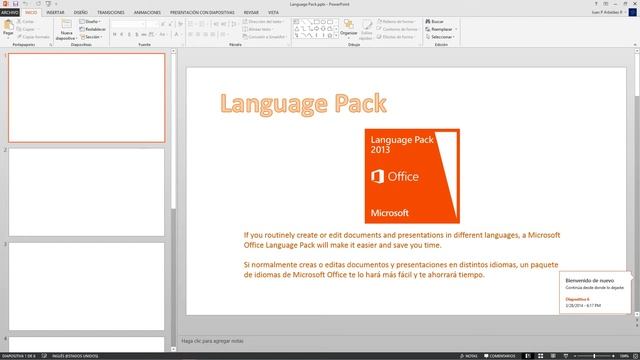Click the Undo arrow in quick access toolbar
The width and height of the screenshot is (640, 360).
[25, 4]
